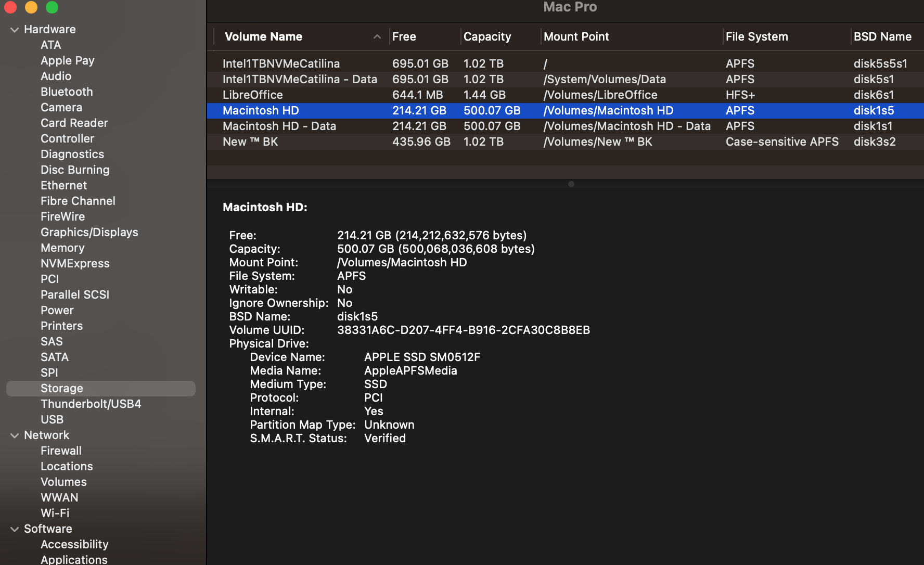Sort volumes by the Free column
The height and width of the screenshot is (565, 924).
point(404,36)
